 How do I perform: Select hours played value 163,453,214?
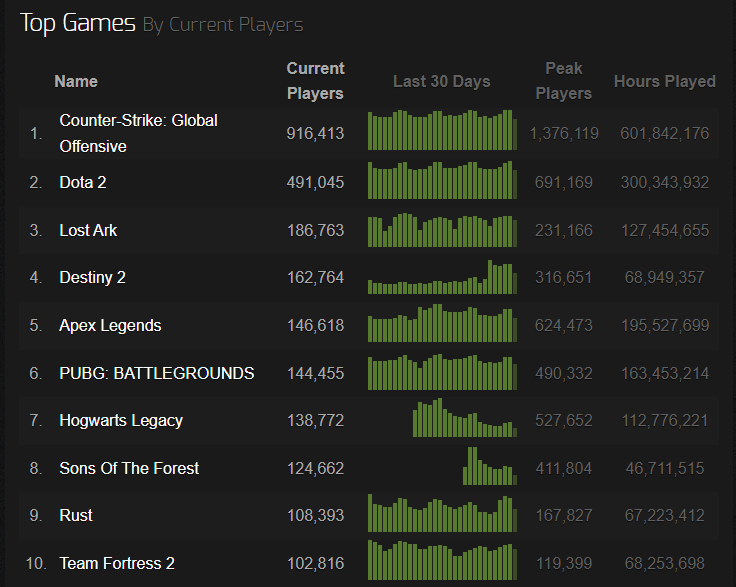665,373
